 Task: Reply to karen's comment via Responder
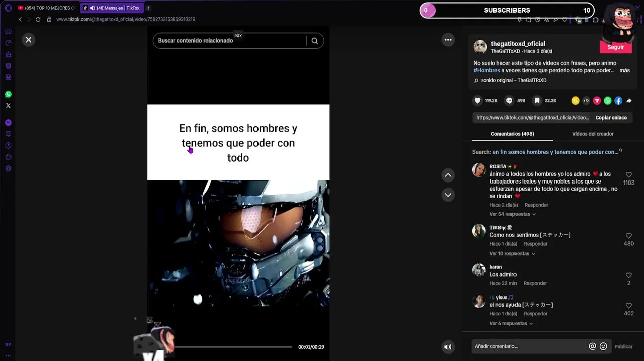point(535,283)
